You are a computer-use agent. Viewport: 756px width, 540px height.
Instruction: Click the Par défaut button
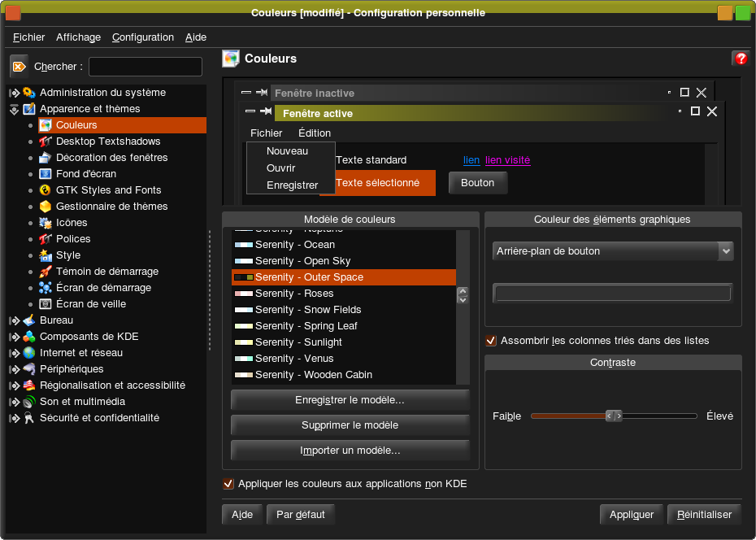point(301,515)
